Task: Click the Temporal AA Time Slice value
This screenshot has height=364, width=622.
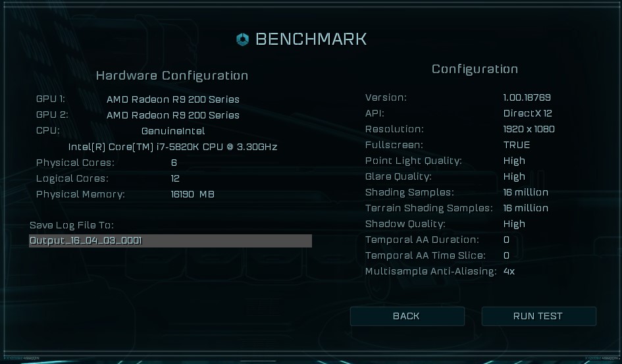Action: click(x=506, y=256)
